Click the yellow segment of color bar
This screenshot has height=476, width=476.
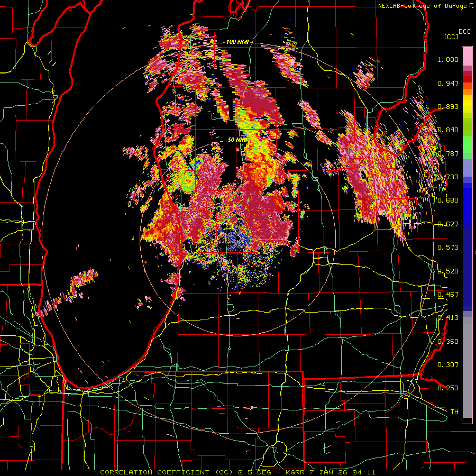[467, 104]
